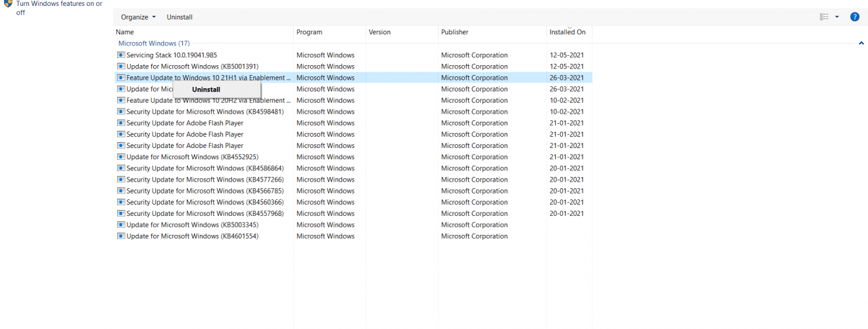Click the icon beside the KB4577266 security update
Screen dimensions: 868x329
coord(121,180)
